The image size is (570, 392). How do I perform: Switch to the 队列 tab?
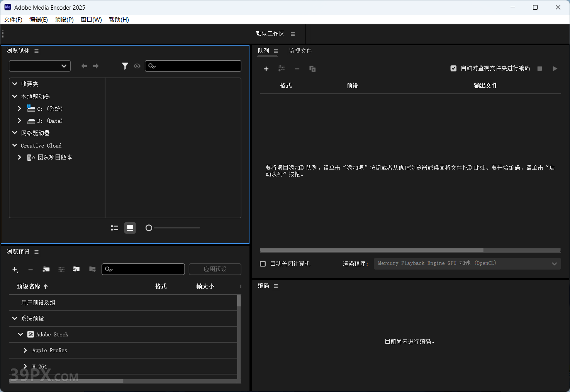pos(263,51)
